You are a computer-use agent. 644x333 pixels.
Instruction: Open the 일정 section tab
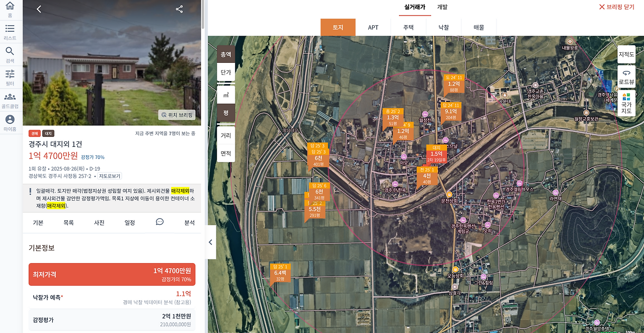click(130, 222)
